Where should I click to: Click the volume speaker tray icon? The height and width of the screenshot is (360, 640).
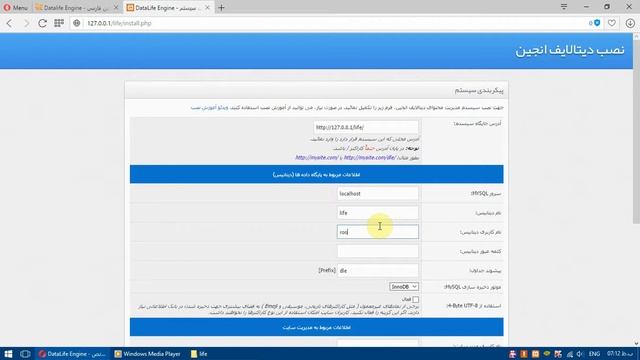pos(580,354)
